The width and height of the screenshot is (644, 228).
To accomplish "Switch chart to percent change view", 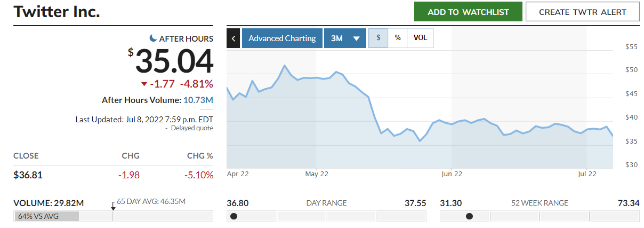I will tap(397, 38).
